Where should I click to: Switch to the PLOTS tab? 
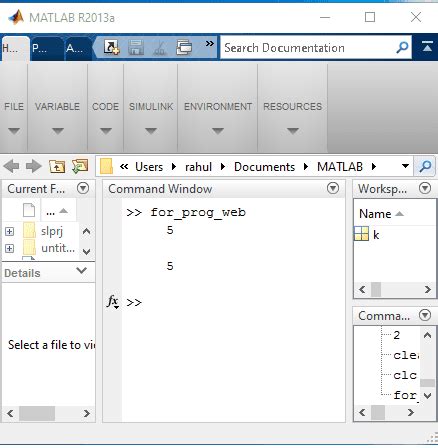pyautogui.click(x=47, y=48)
